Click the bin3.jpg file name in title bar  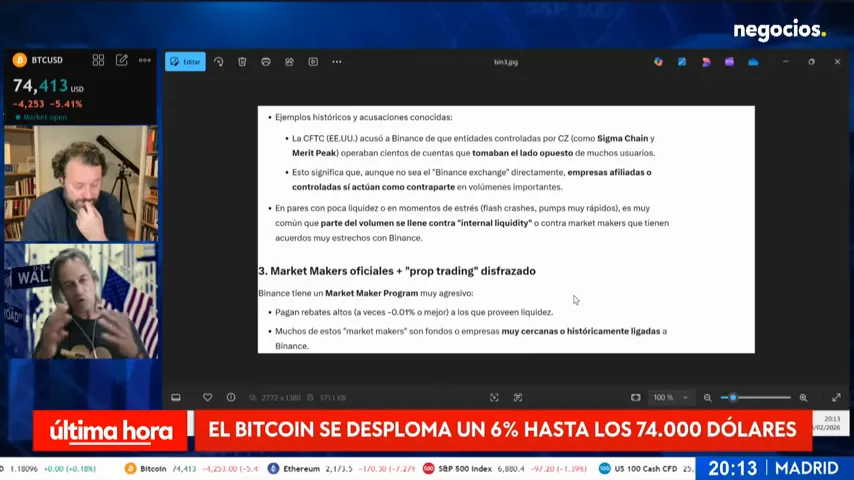[506, 62]
